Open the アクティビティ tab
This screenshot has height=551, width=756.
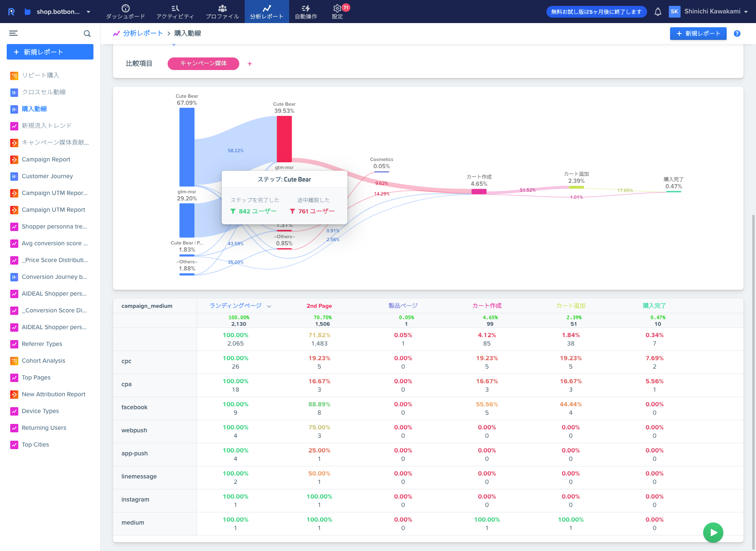175,12
